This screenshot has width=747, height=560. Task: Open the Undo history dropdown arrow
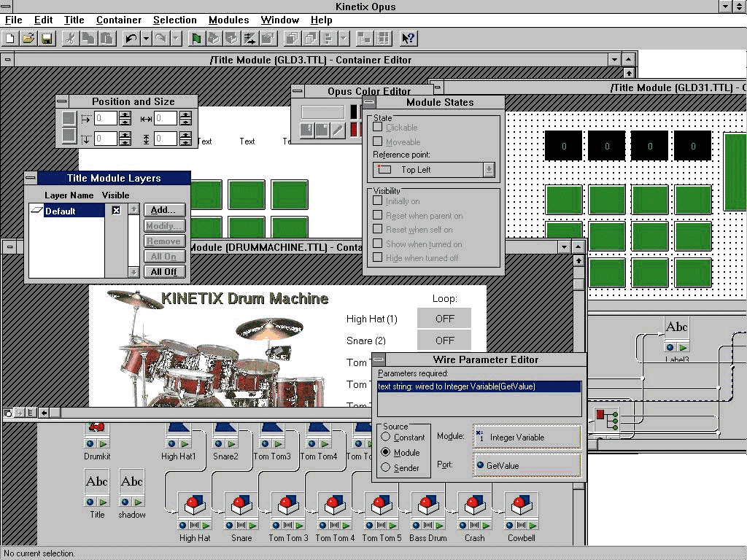tap(146, 38)
